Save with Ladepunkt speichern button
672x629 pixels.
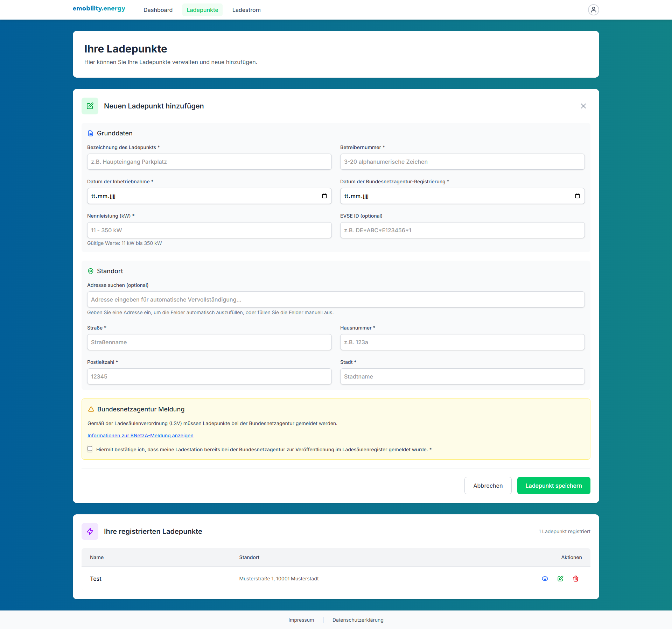tap(554, 486)
